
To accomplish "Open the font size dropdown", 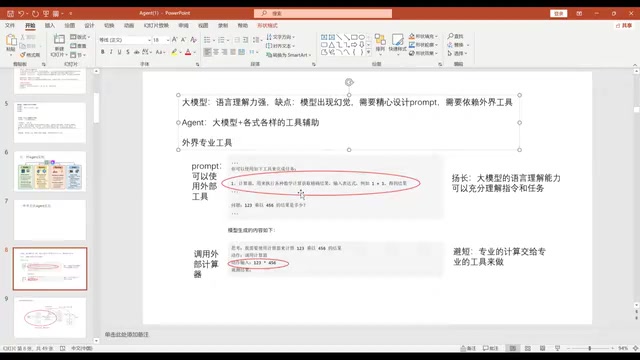I will [x=167, y=40].
